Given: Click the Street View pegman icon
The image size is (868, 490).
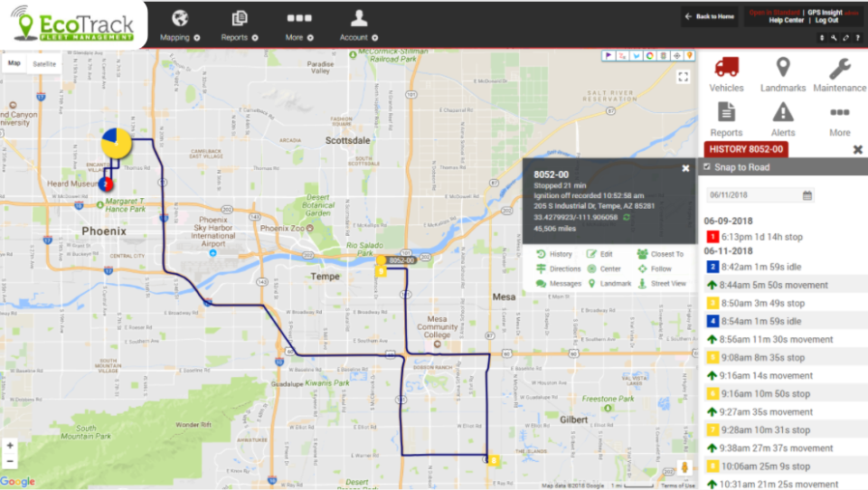Looking at the screenshot, I should click(684, 467).
